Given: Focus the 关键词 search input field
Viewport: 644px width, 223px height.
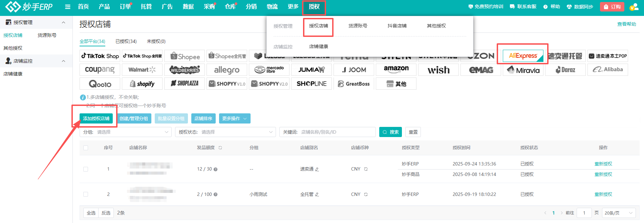Looking at the screenshot, I should coord(336,132).
